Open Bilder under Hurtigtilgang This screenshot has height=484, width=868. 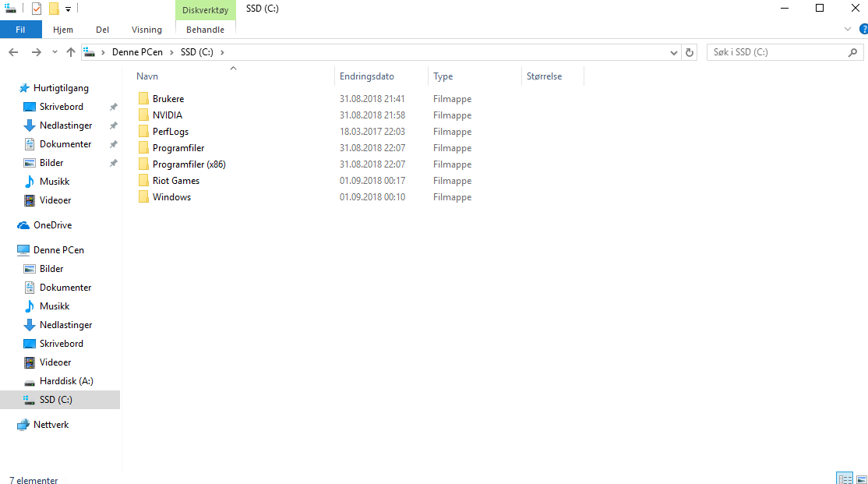(51, 163)
